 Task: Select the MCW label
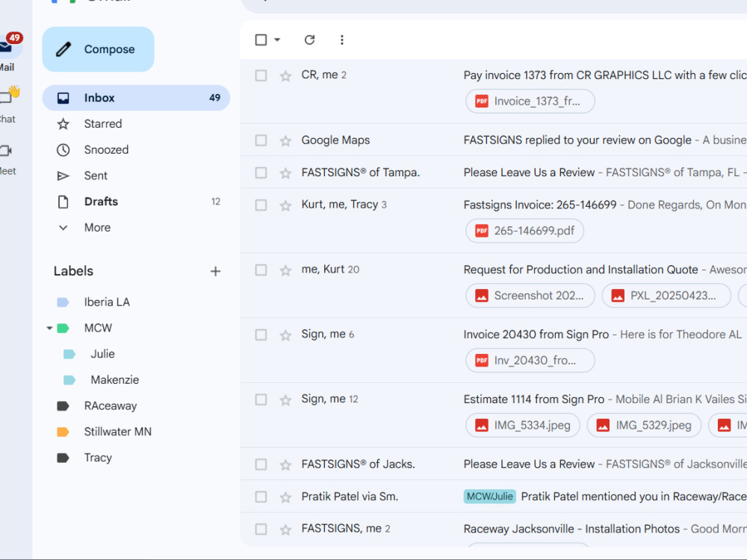[98, 328]
